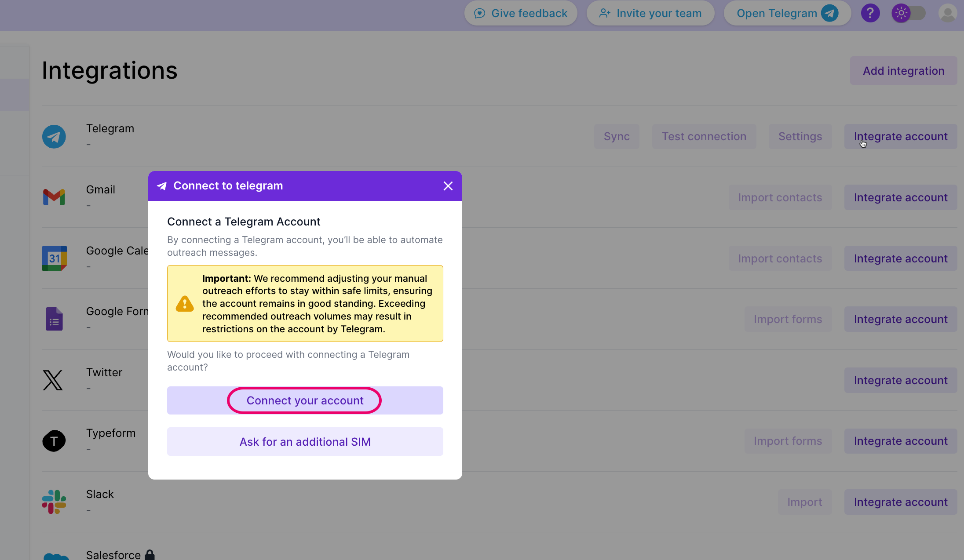Viewport: 964px width, 560px height.
Task: Click the 'Would you like to proceed' text
Action: [x=288, y=361]
